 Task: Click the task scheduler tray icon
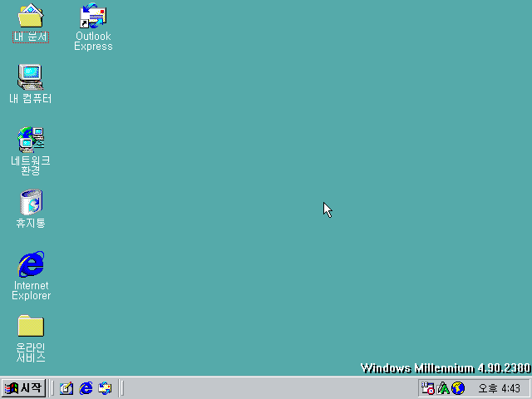[427, 388]
